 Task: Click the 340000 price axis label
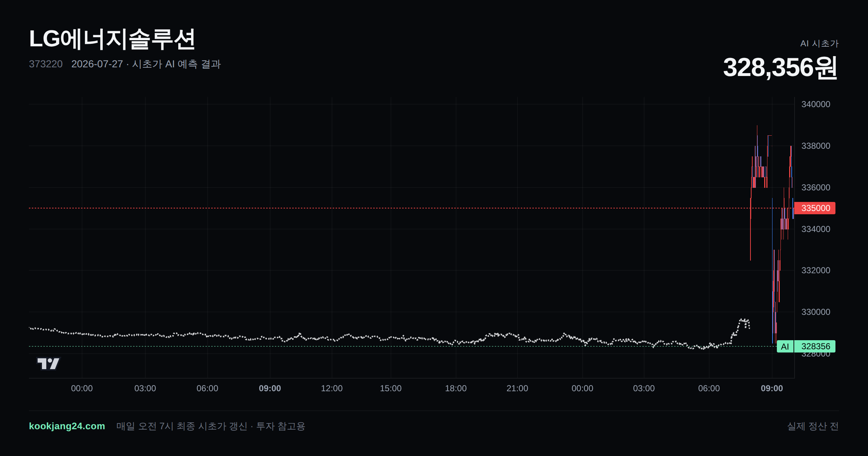(816, 104)
